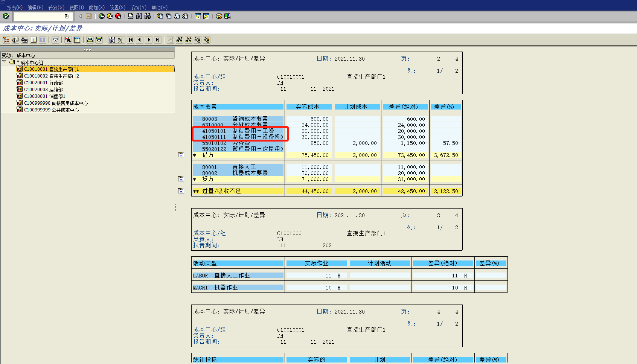This screenshot has height=364, width=637.
Task: Click the red Cancel icon
Action: [118, 16]
